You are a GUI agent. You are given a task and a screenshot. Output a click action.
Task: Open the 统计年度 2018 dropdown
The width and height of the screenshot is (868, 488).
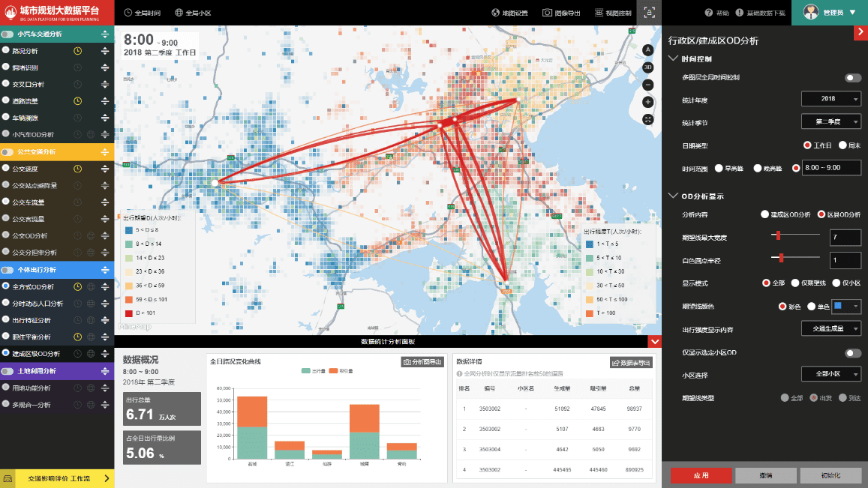pos(830,99)
